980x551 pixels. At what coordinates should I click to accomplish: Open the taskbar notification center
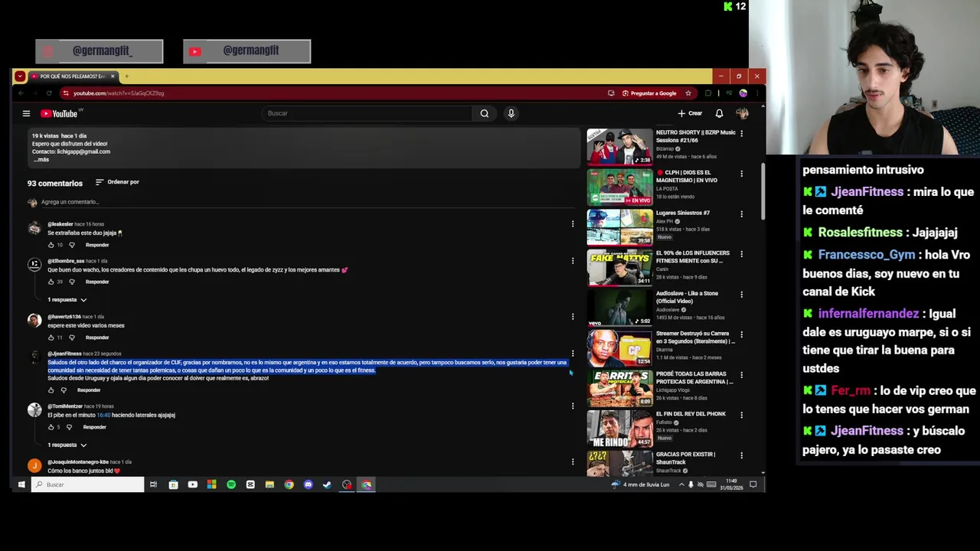(x=753, y=484)
